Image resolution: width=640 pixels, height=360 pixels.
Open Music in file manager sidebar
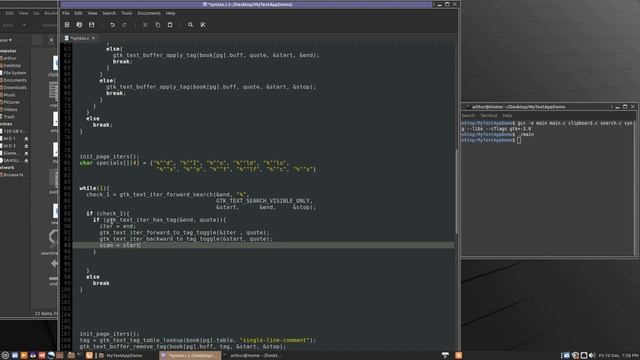coord(9,95)
